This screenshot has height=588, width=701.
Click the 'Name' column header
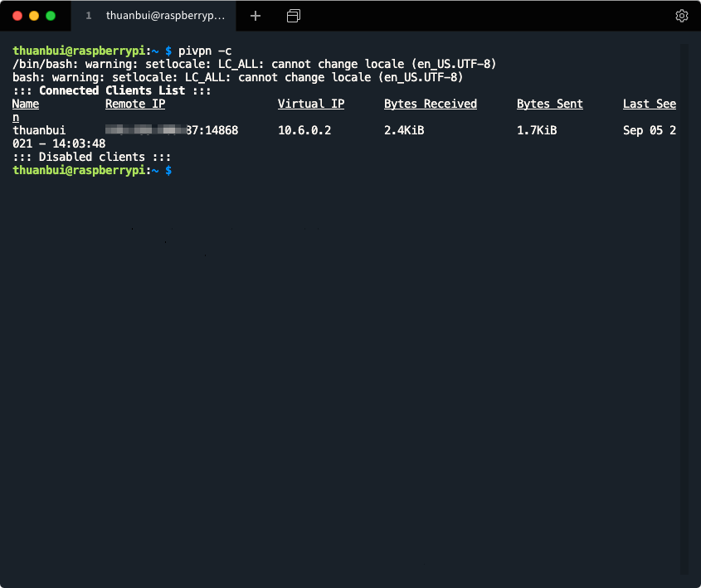click(26, 104)
